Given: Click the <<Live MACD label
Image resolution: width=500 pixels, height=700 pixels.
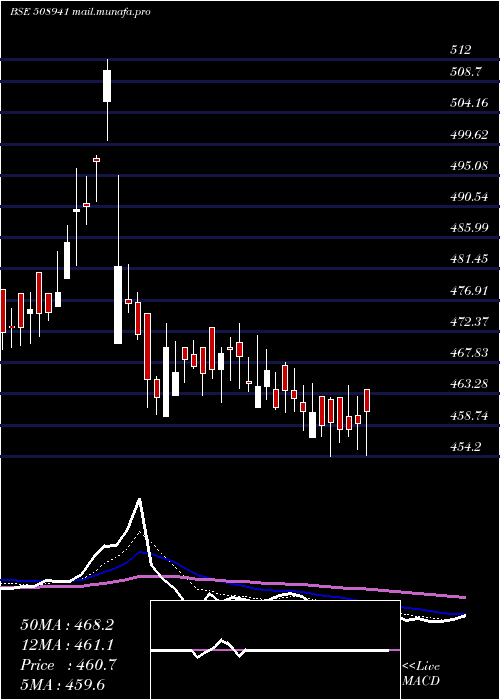Looking at the screenshot, I should [x=421, y=674].
